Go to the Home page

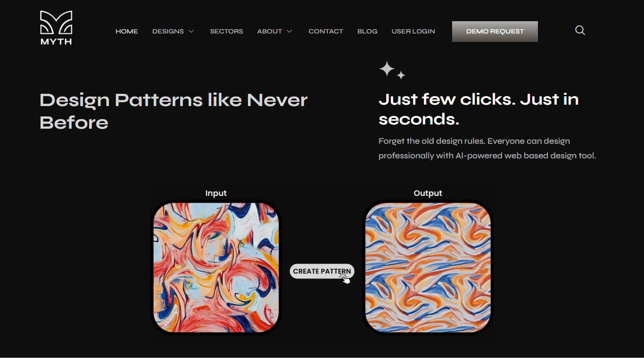pos(127,32)
